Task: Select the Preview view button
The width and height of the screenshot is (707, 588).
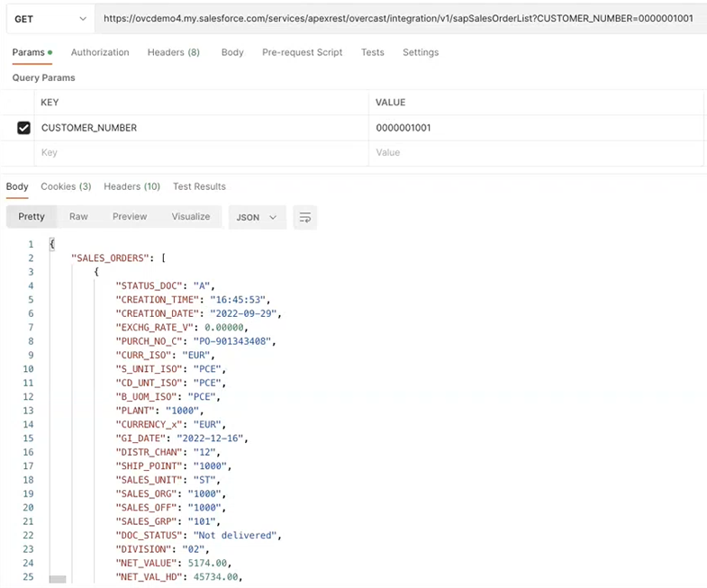Action: [130, 217]
